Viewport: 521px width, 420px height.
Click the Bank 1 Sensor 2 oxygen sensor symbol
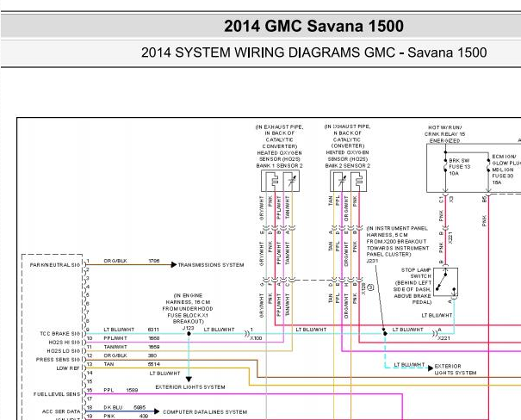pyautogui.click(x=280, y=181)
